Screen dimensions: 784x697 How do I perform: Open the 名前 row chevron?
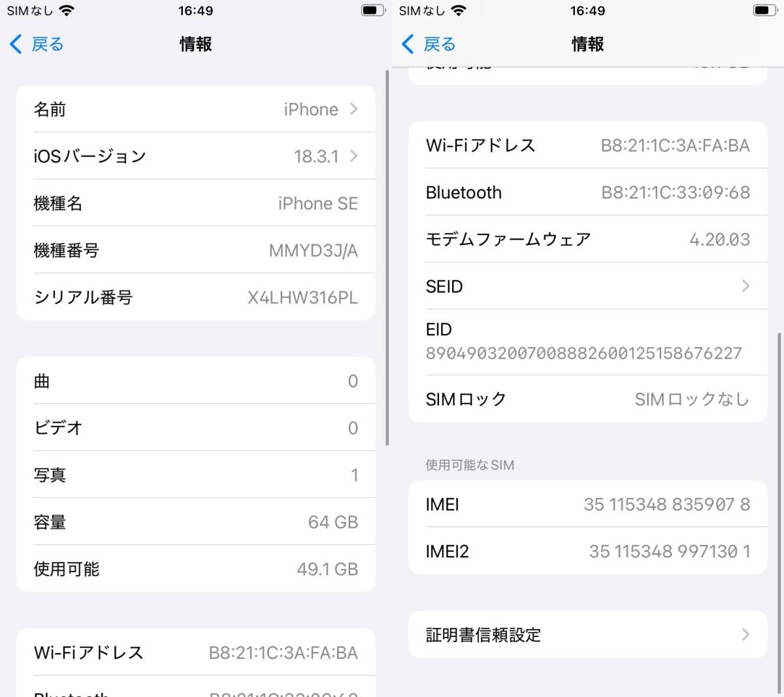(353, 109)
